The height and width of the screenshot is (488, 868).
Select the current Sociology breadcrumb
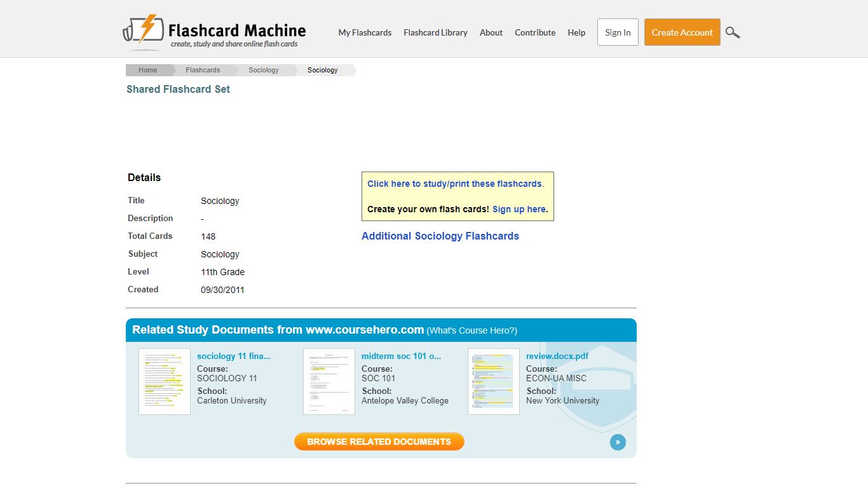click(323, 70)
